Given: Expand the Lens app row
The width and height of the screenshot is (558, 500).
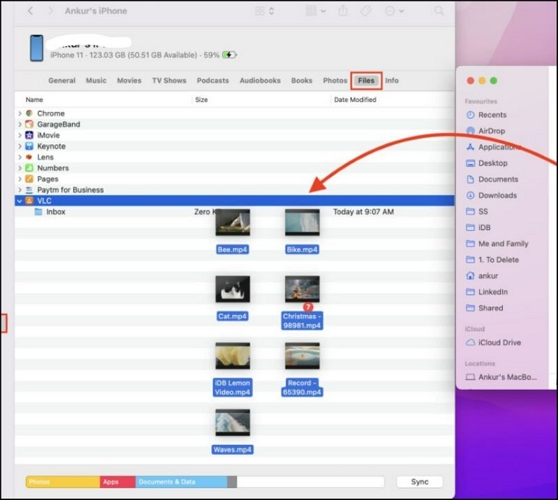Looking at the screenshot, I should 20,157.
